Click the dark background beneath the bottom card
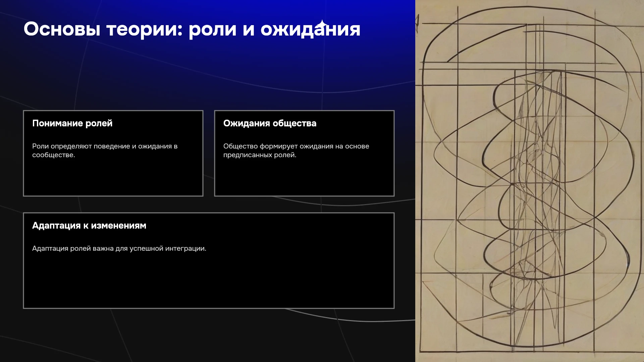The image size is (644, 362). [x=201, y=335]
